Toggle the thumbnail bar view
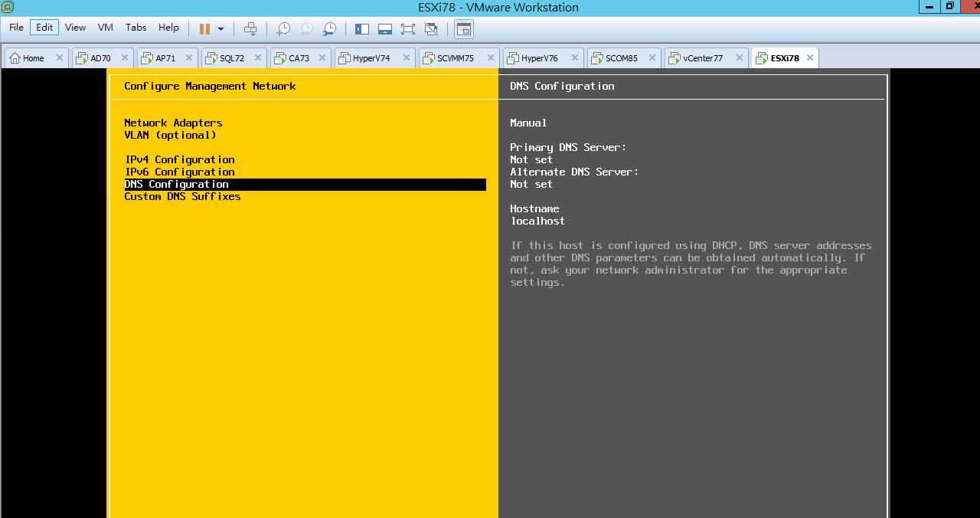 coord(385,29)
